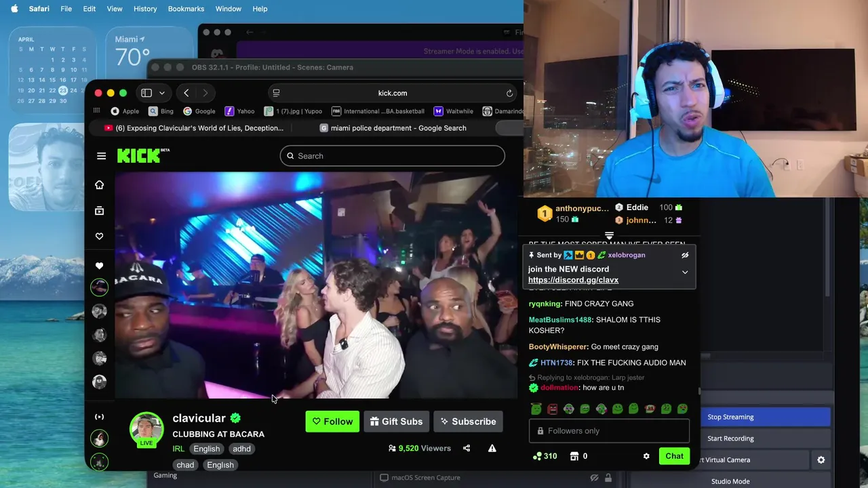The width and height of the screenshot is (868, 488).
Task: Open the Waitwhile bookmark
Action: tap(454, 111)
